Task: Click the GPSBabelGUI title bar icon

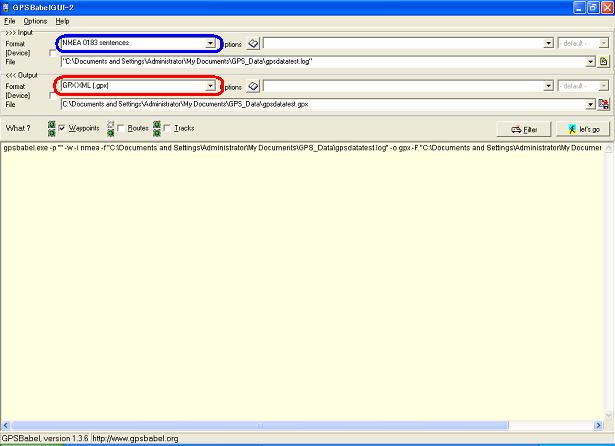Action: pos(5,7)
